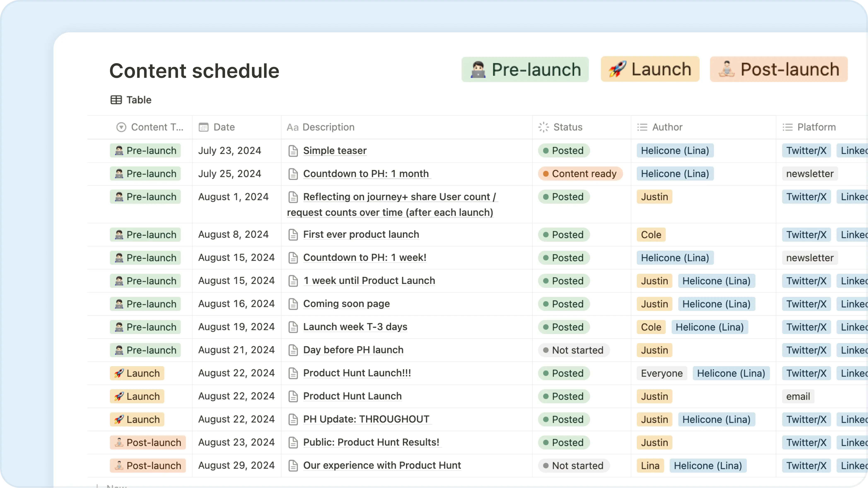Click the Date column header
This screenshot has height=488, width=868.
point(237,127)
